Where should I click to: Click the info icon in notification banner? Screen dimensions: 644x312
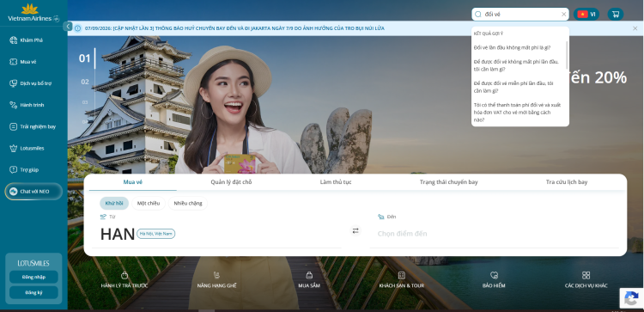[77, 28]
